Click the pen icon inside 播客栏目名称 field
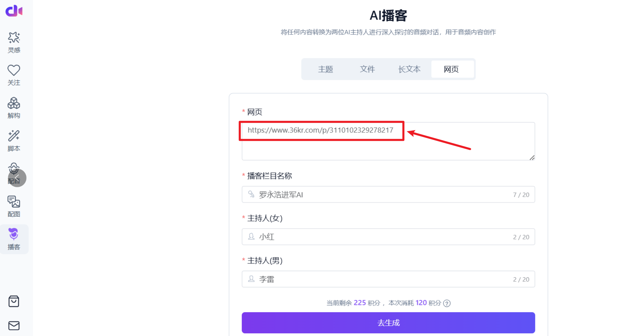 251,194
